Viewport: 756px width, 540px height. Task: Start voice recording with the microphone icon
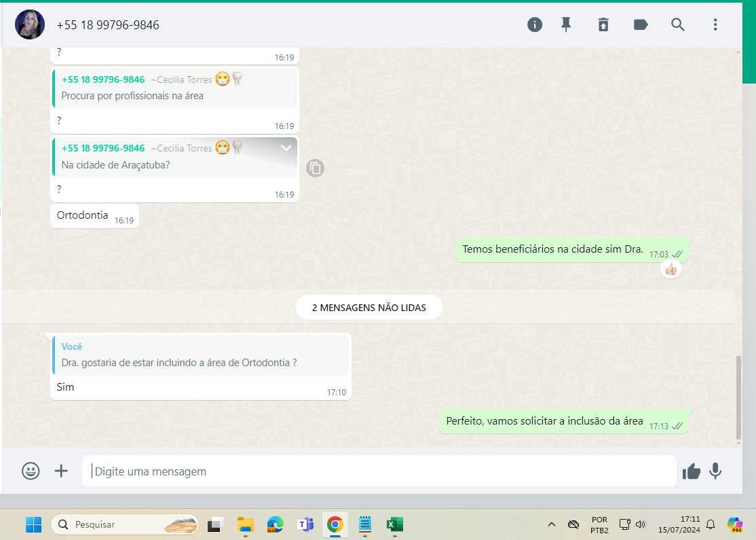coord(715,471)
